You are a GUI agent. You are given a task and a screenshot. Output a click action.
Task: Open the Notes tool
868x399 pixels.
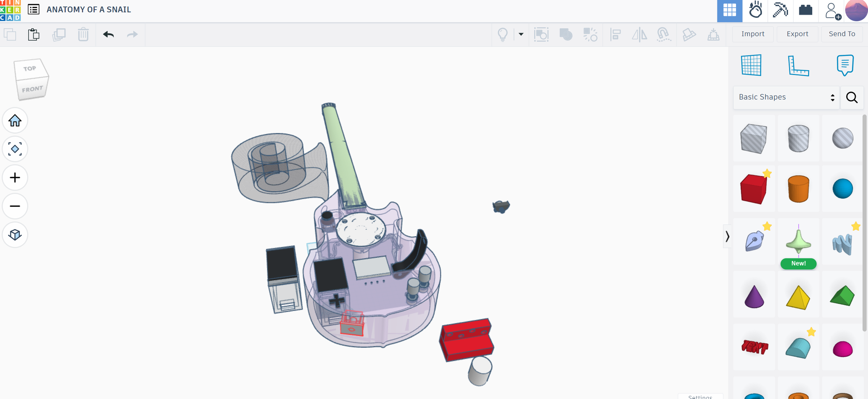(x=845, y=65)
